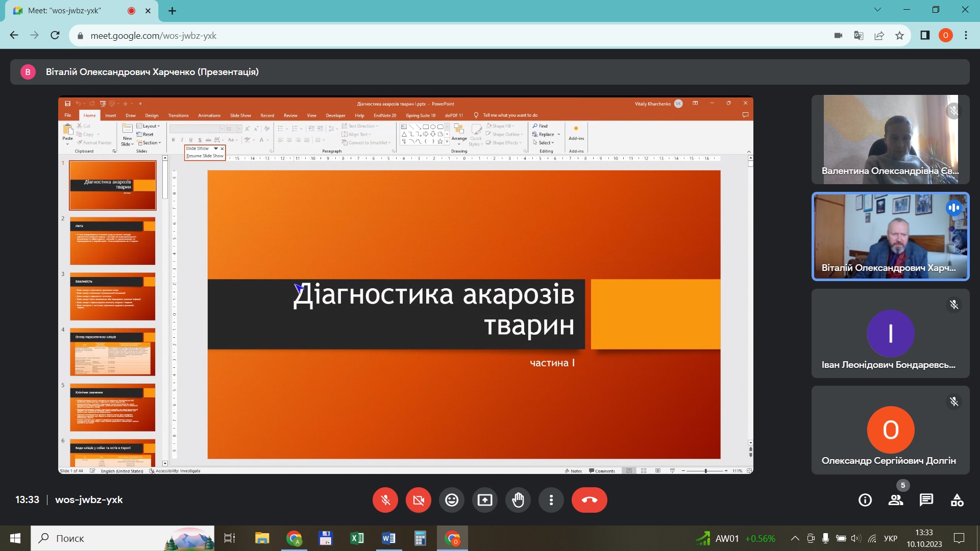Open Word from the taskbar
The width and height of the screenshot is (980, 551).
tap(388, 538)
